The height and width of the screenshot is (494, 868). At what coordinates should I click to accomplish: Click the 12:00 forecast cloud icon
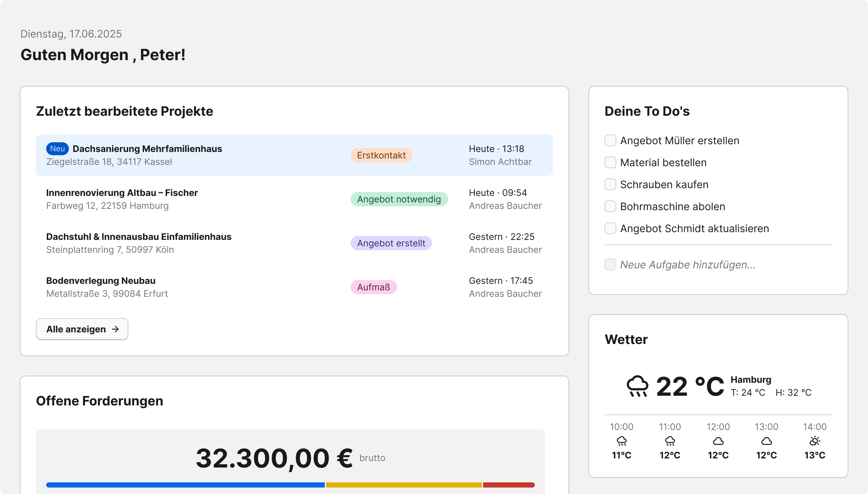tap(718, 441)
